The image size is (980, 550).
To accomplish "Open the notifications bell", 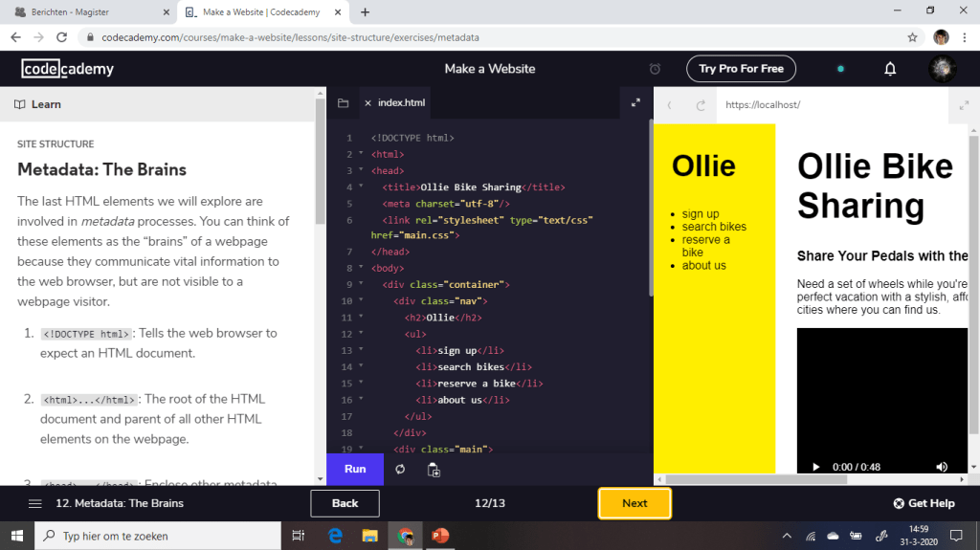I will [x=890, y=69].
